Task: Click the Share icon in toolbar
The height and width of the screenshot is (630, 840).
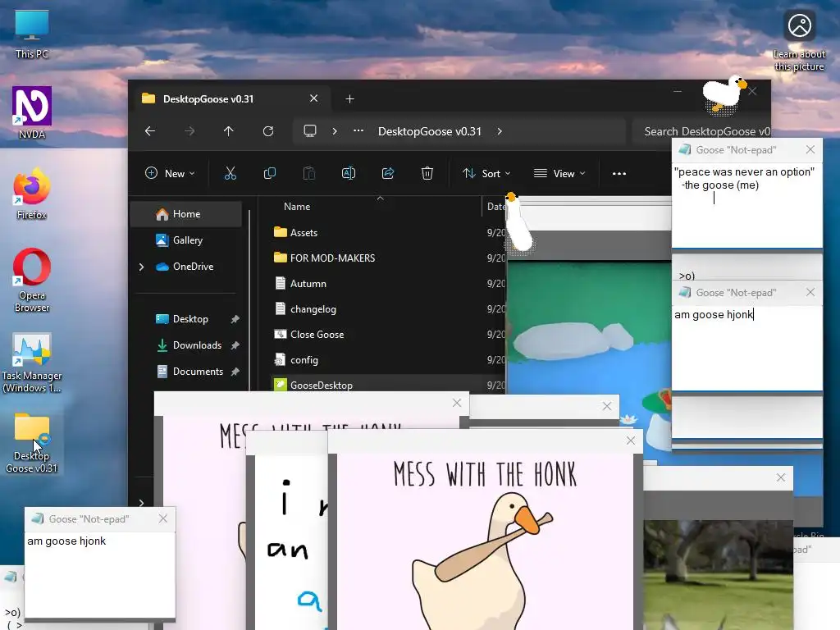Action: coord(388,173)
